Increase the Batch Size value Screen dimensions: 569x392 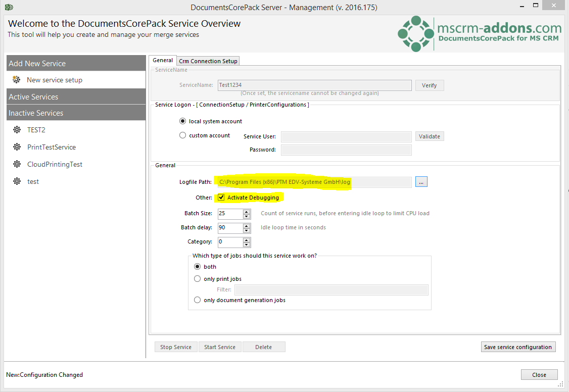click(x=247, y=212)
